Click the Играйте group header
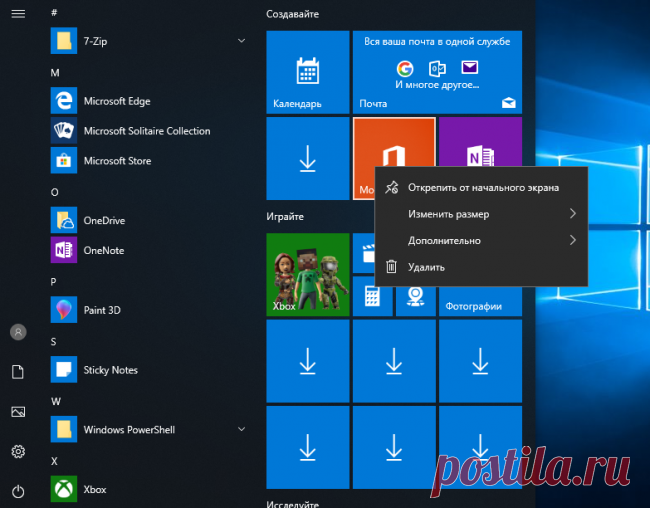 (x=285, y=216)
